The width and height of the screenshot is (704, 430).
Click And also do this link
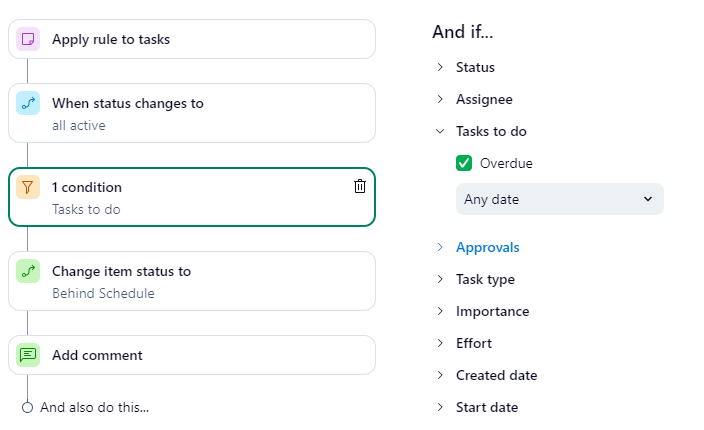coord(95,407)
